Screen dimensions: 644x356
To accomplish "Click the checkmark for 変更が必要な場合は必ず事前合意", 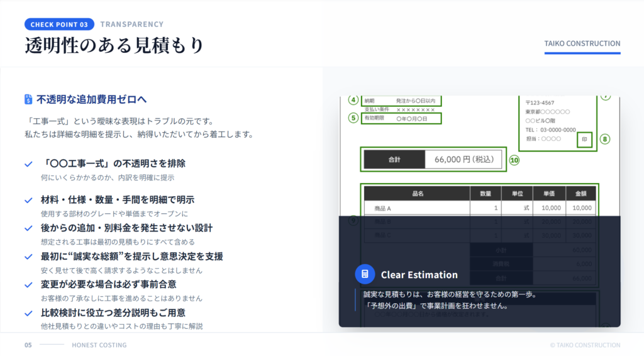I will click(x=28, y=284).
